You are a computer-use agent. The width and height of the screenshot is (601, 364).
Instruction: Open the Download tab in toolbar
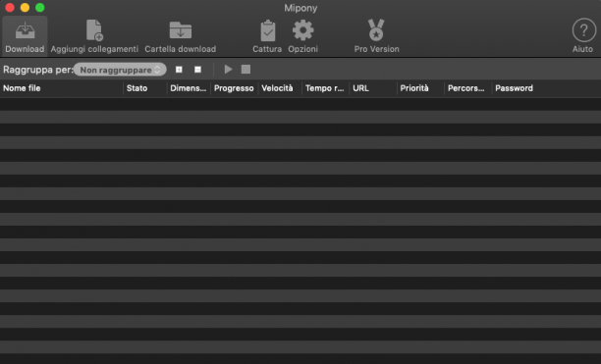pos(25,36)
